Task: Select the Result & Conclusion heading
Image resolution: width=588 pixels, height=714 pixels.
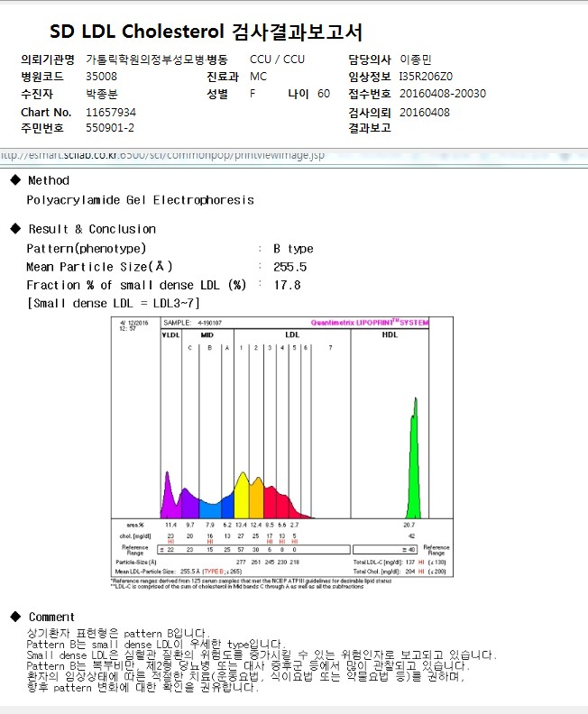Action: coord(92,229)
